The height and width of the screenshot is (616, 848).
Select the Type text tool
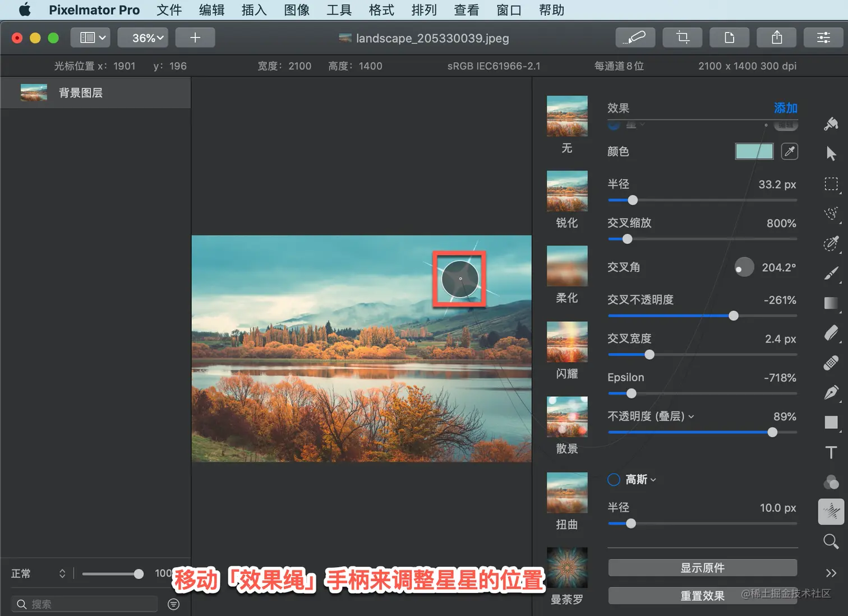(831, 452)
